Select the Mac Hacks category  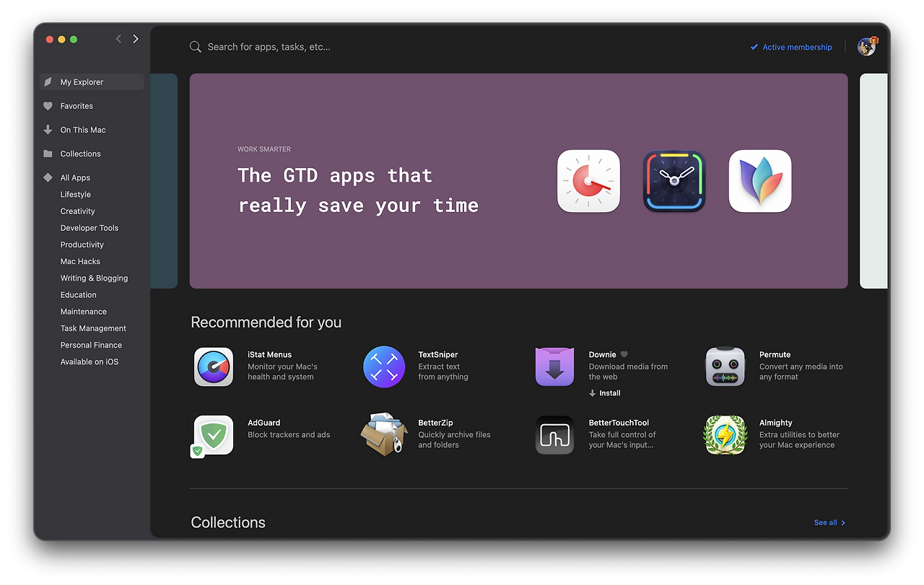click(x=80, y=261)
